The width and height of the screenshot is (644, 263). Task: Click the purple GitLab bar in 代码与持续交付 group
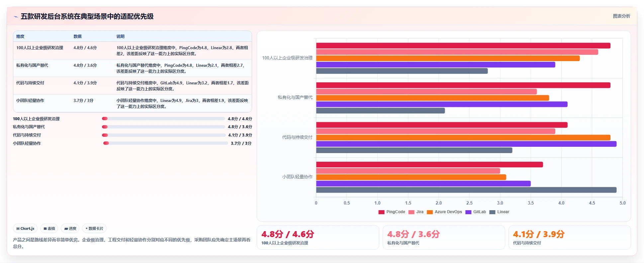tap(466, 144)
